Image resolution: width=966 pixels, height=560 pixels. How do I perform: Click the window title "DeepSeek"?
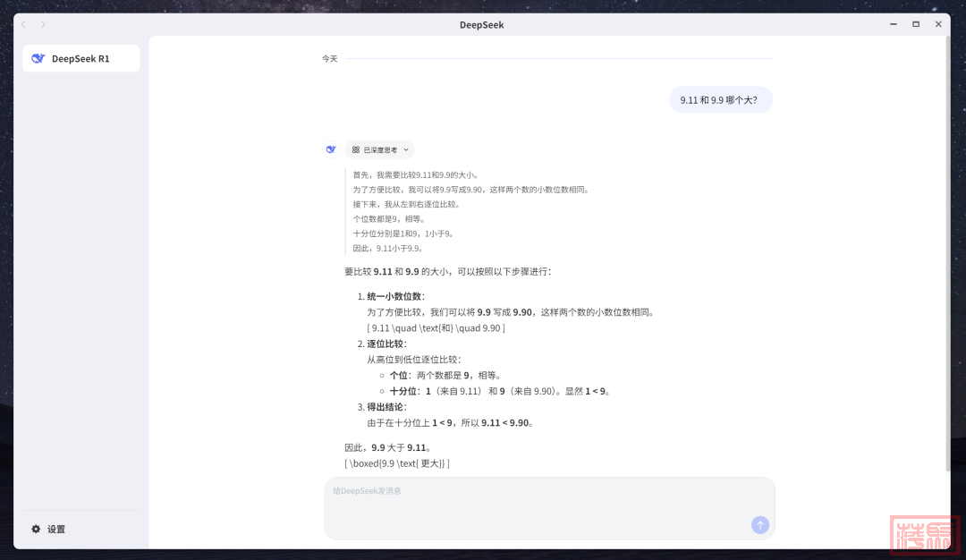tap(482, 25)
